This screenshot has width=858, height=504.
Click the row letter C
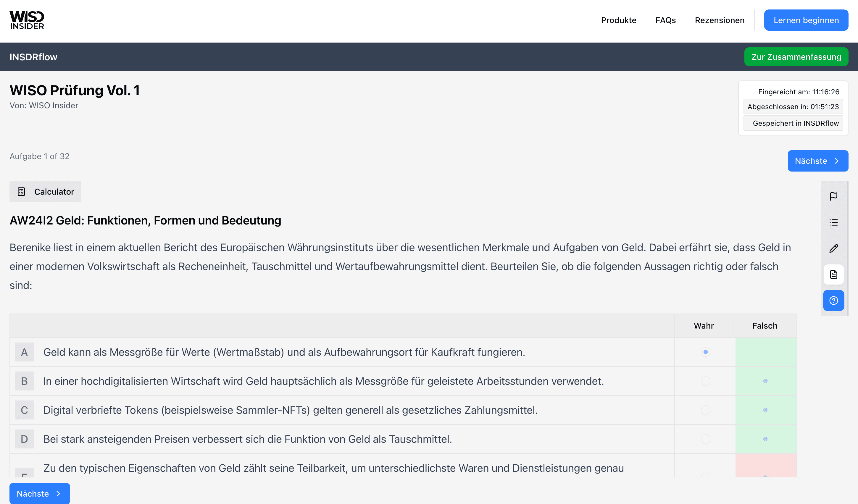pos(24,410)
